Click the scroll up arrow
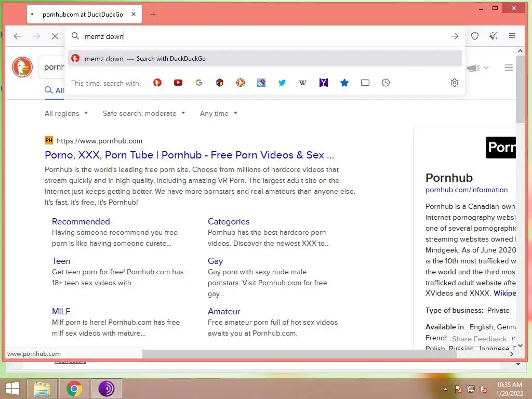This screenshot has width=532, height=399. tap(520, 51)
